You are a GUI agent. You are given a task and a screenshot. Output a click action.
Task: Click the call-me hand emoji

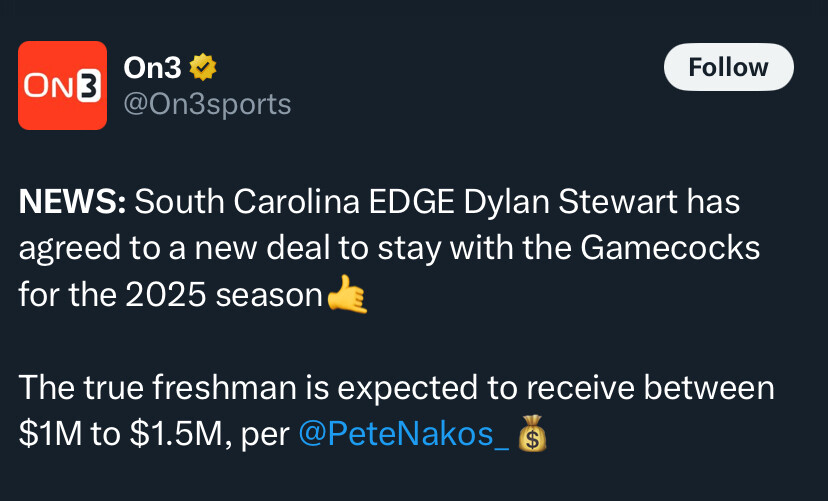click(347, 294)
